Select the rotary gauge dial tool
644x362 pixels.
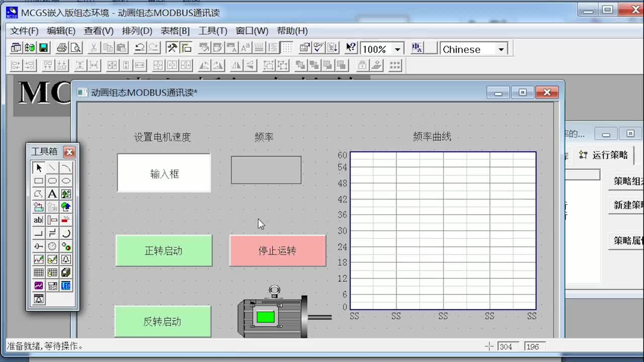pyautogui.click(x=52, y=246)
